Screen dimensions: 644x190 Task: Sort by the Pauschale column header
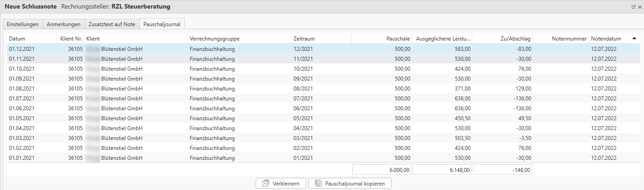tap(398, 39)
